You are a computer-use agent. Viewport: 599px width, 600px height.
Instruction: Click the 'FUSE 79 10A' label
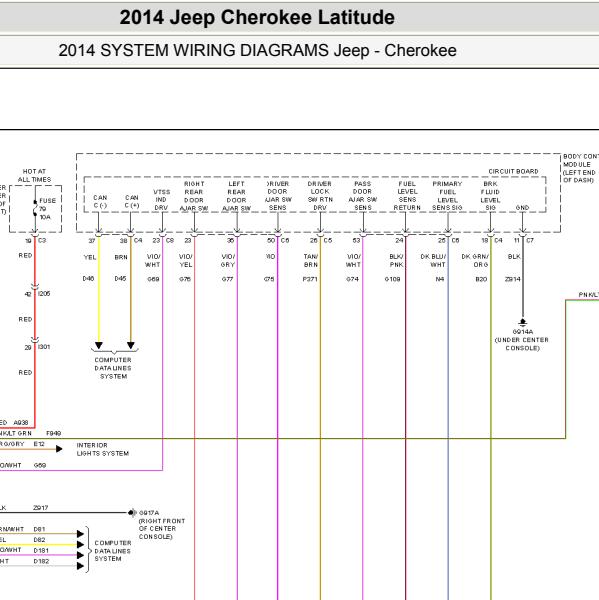pyautogui.click(x=47, y=209)
